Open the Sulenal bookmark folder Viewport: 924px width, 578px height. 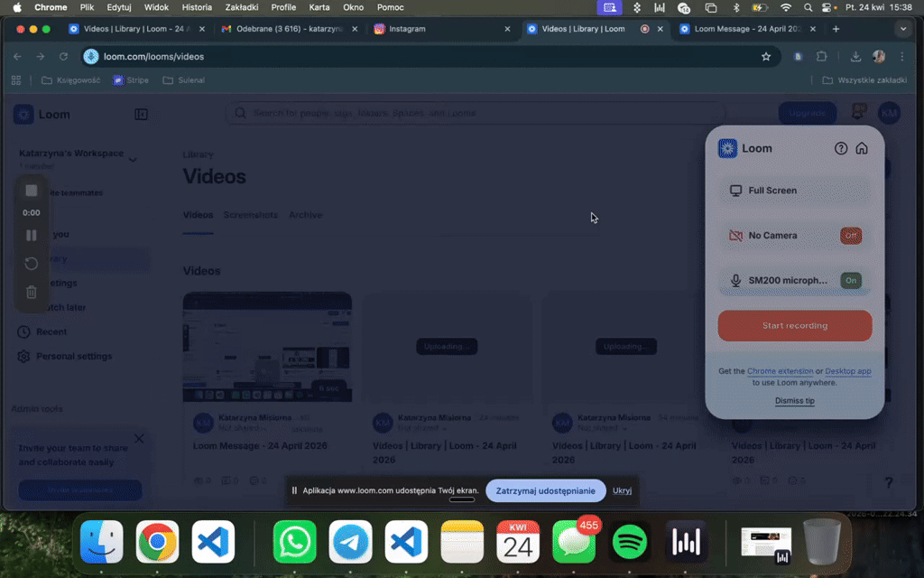[x=184, y=80]
